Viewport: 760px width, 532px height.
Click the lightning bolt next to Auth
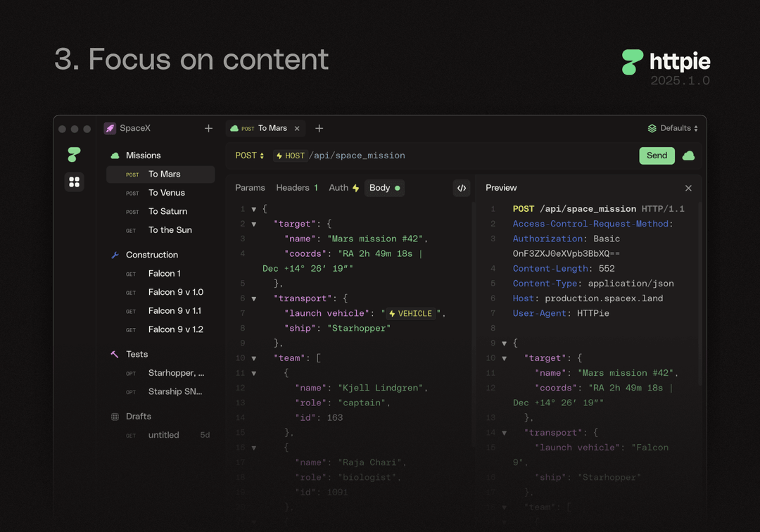[355, 188]
